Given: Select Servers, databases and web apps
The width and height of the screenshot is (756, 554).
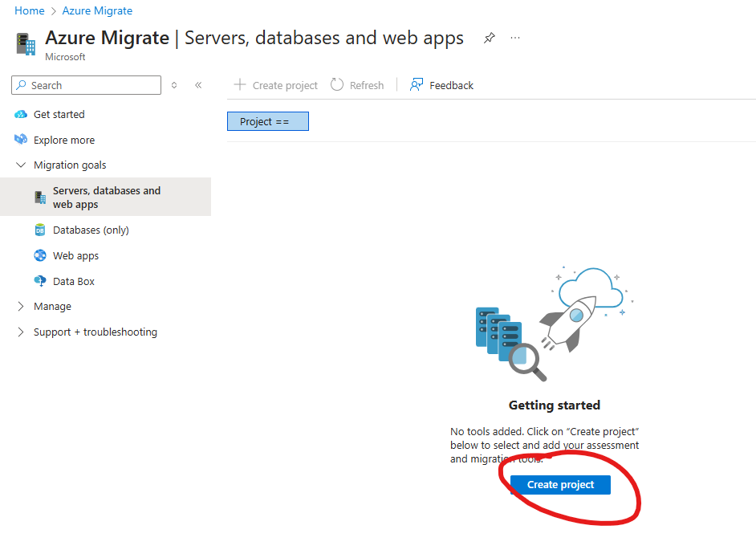Looking at the screenshot, I should tap(106, 198).
